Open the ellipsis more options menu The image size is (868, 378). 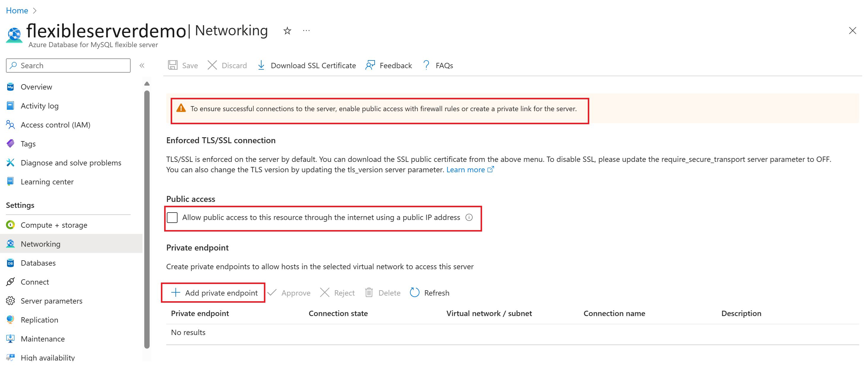306,31
